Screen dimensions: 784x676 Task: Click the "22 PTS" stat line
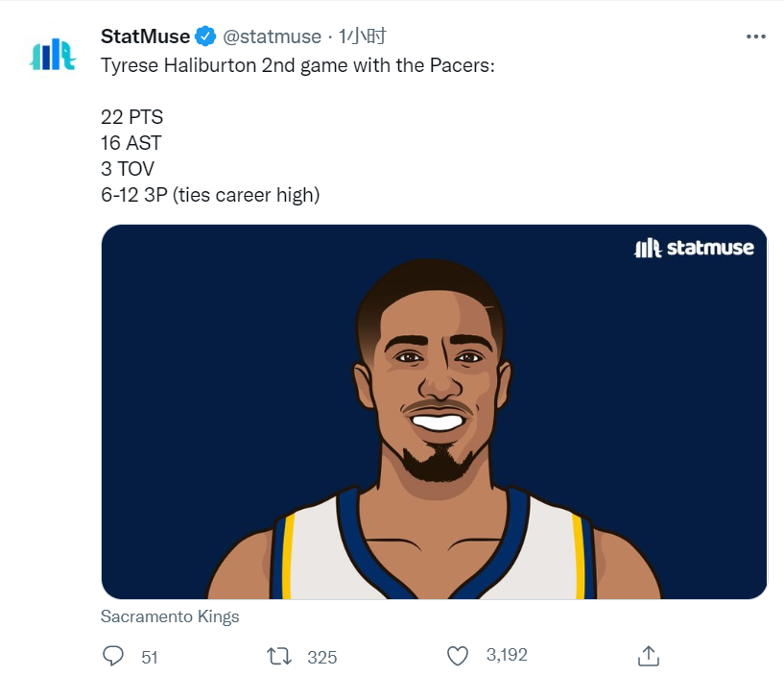pos(132,117)
